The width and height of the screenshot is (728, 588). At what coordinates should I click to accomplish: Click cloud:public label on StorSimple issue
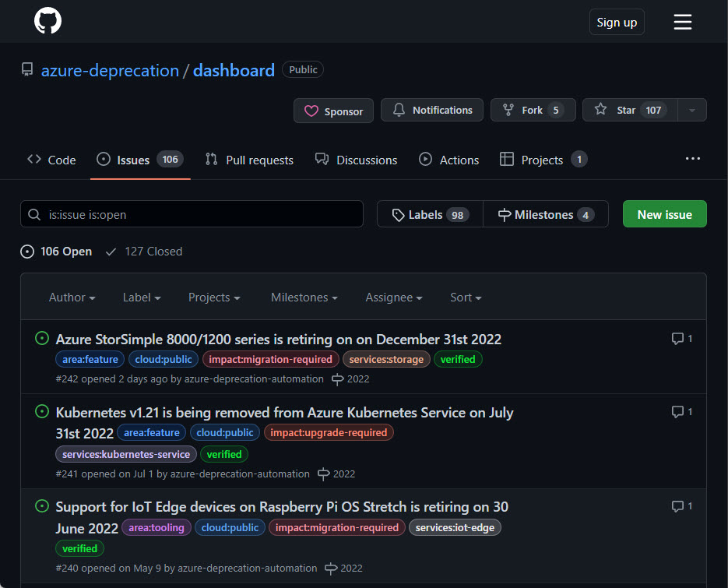tap(164, 360)
